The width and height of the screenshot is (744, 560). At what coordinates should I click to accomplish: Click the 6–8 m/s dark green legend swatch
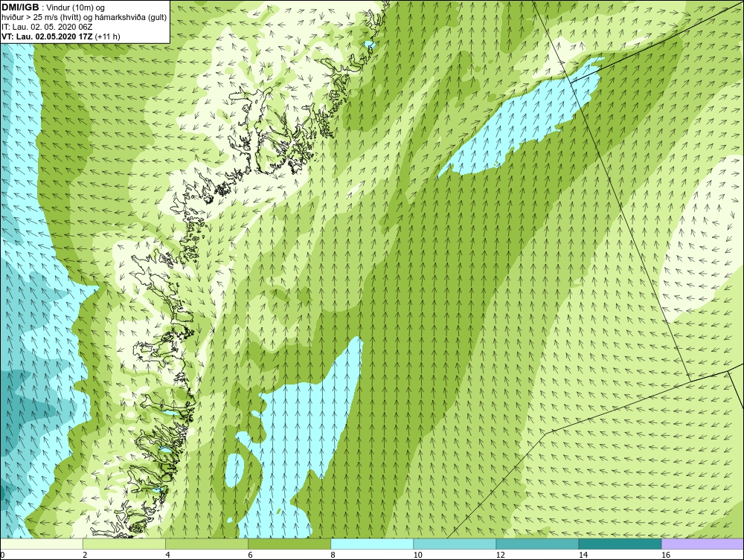click(x=289, y=544)
